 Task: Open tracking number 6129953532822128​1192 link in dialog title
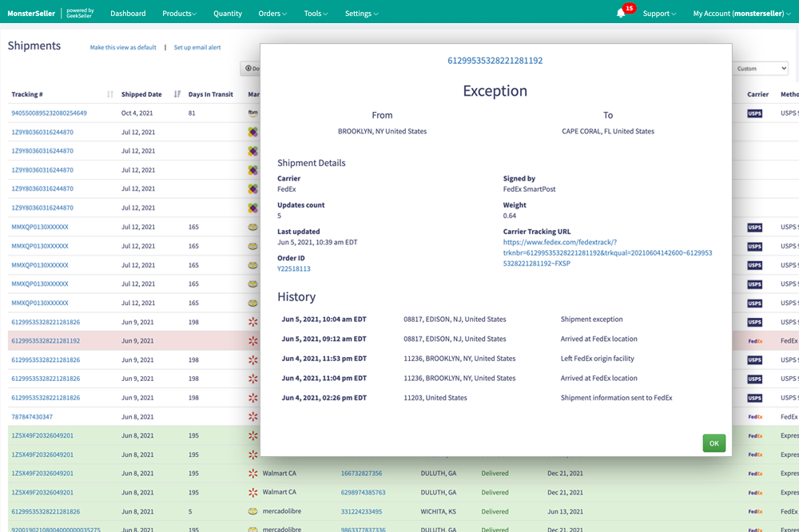pos(495,61)
